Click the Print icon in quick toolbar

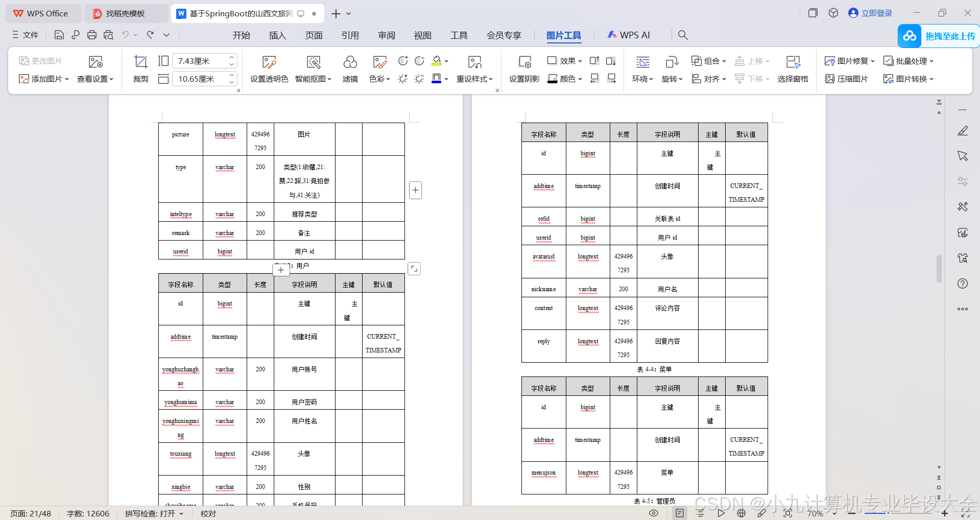(x=92, y=35)
